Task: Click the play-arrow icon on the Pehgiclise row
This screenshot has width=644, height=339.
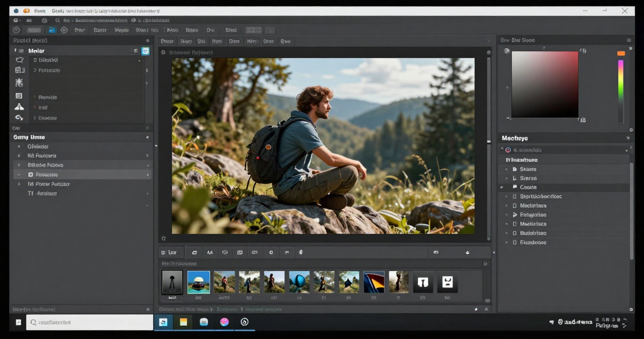Action: (514, 215)
